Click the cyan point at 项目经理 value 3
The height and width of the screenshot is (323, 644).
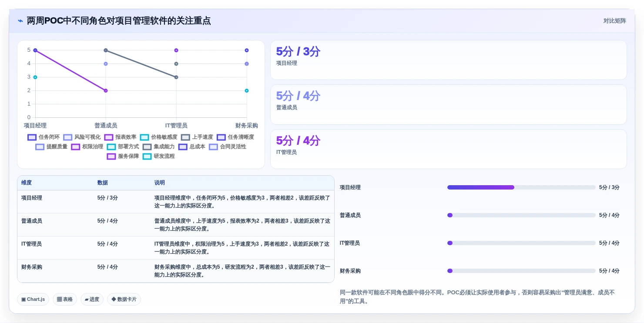pyautogui.click(x=35, y=77)
